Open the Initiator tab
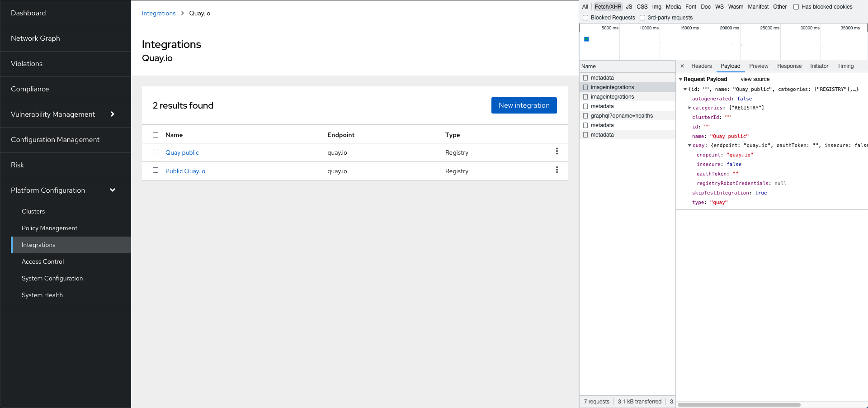868x408 pixels. tap(819, 66)
